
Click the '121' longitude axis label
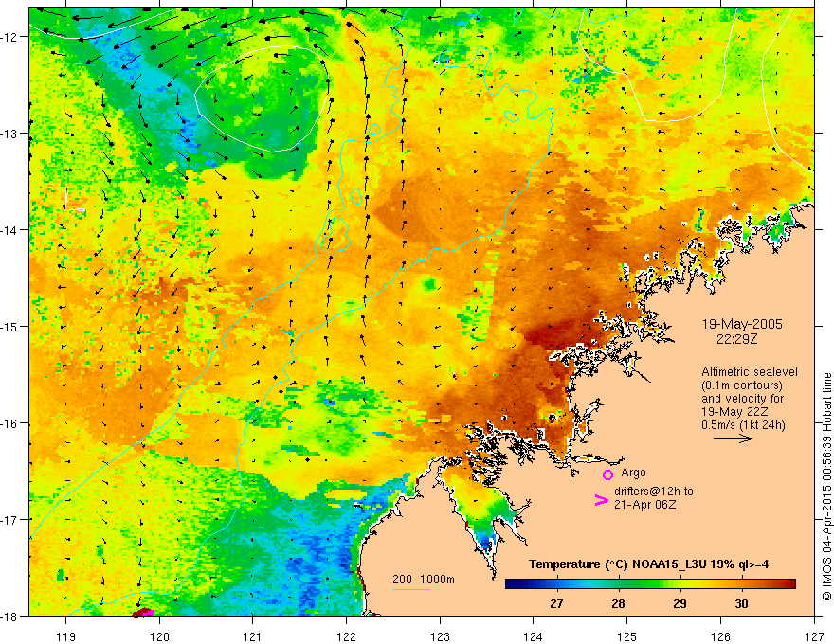[x=253, y=636]
